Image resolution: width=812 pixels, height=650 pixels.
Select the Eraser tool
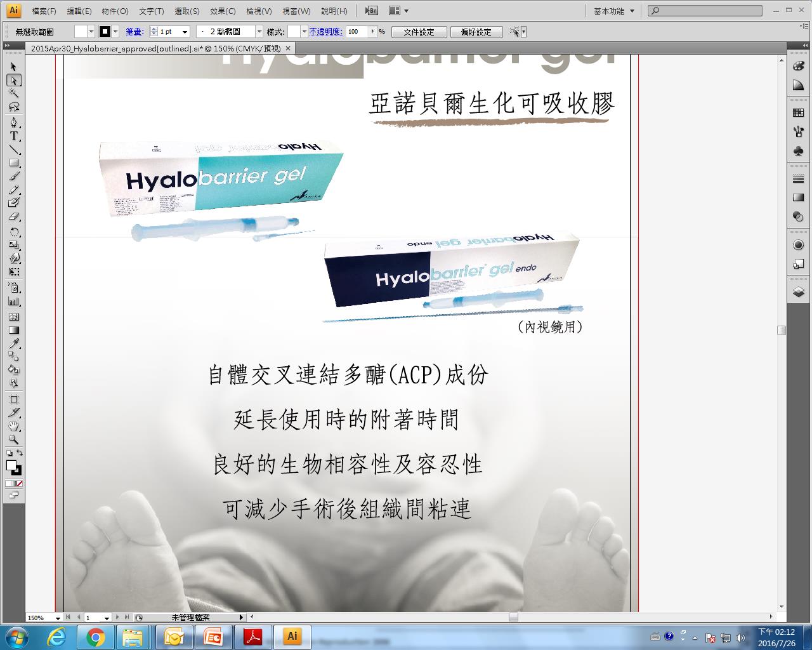point(13,216)
